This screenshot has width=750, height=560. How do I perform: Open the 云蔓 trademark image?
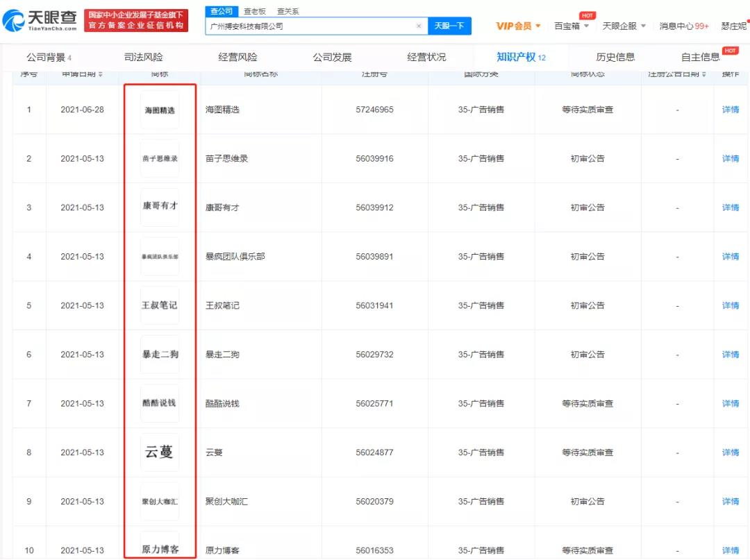tap(160, 452)
